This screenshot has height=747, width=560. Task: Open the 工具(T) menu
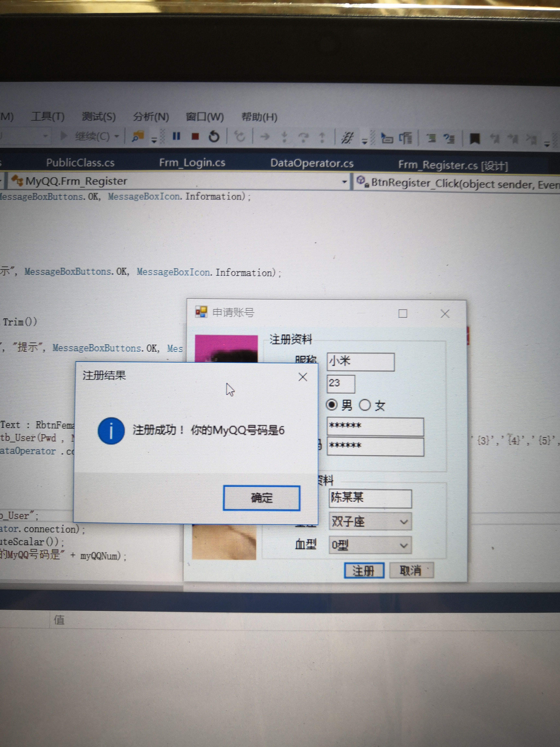pyautogui.click(x=48, y=117)
